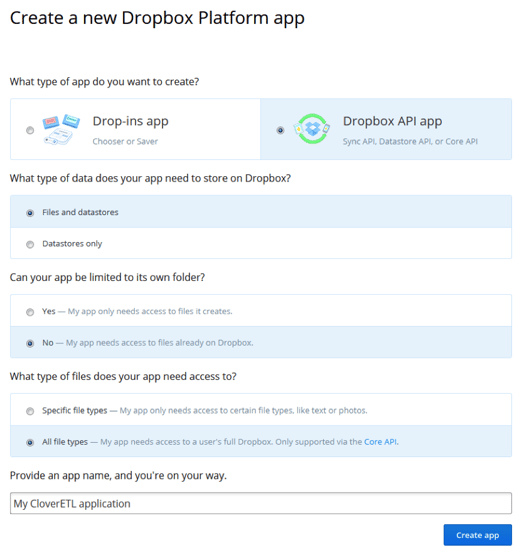The height and width of the screenshot is (553, 521).
Task: Select Yes radio for own folder limit
Action: coord(30,312)
